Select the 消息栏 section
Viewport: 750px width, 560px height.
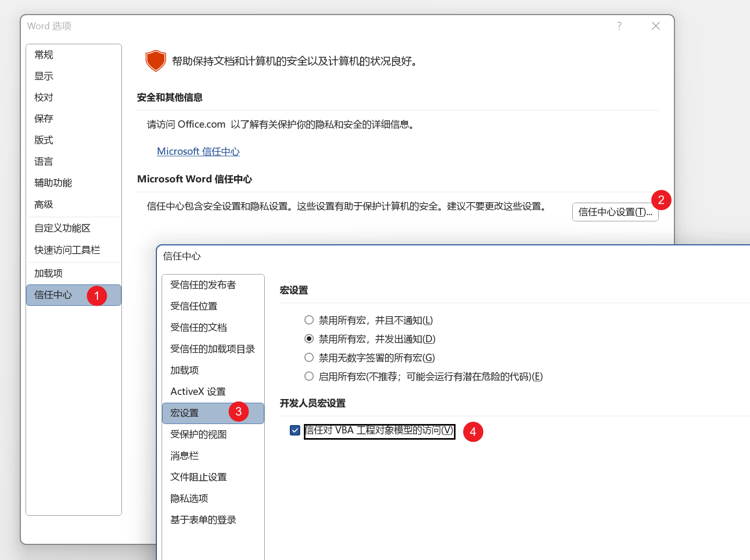pos(213,456)
